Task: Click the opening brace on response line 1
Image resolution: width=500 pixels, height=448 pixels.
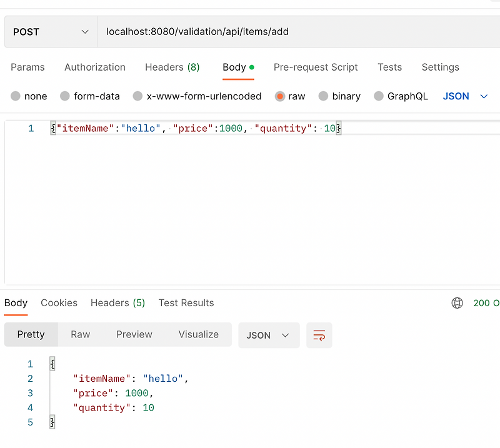Action: pos(52,364)
